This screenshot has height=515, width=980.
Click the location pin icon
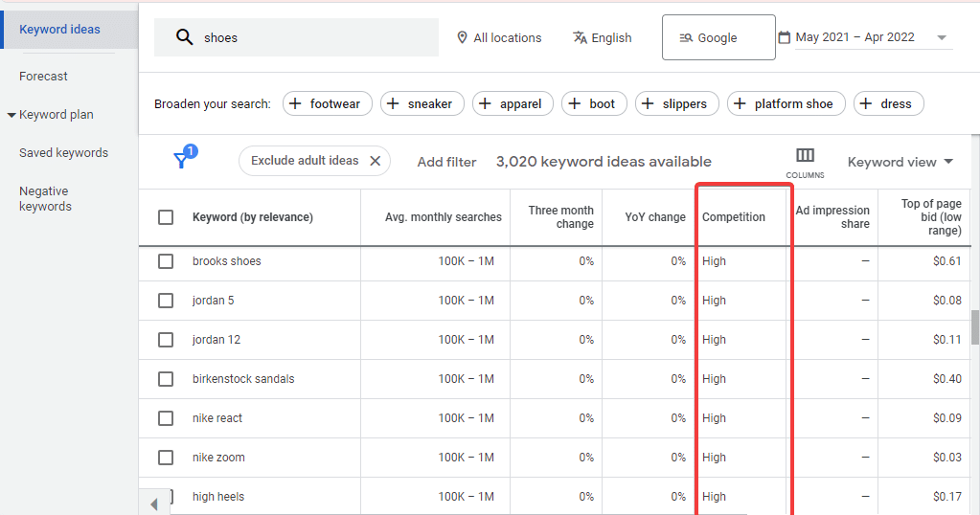(463, 37)
